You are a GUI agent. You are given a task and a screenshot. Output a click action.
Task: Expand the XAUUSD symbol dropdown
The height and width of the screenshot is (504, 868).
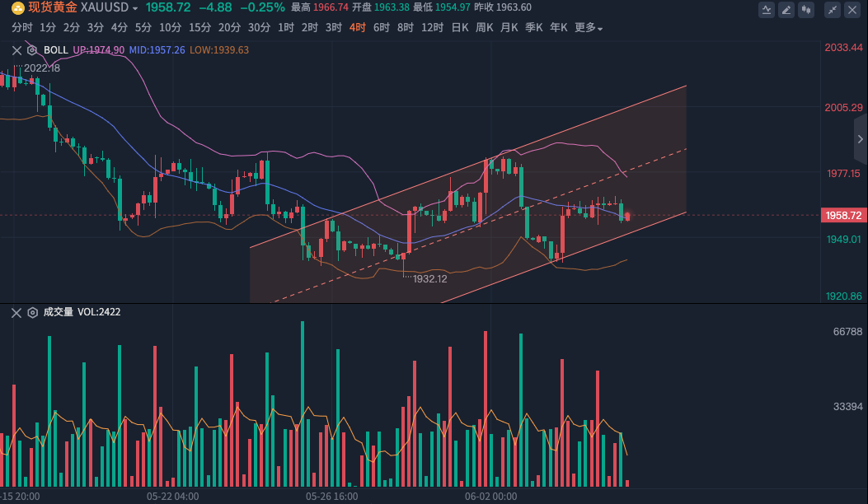click(135, 7)
